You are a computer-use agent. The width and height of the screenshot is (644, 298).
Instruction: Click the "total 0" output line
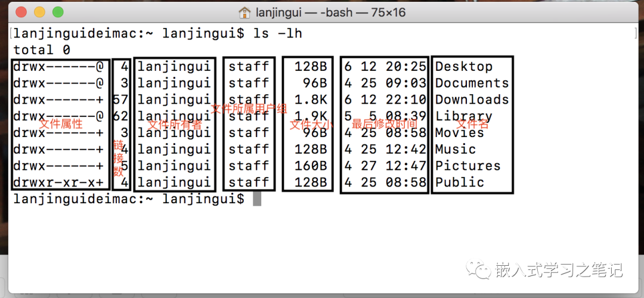[42, 50]
